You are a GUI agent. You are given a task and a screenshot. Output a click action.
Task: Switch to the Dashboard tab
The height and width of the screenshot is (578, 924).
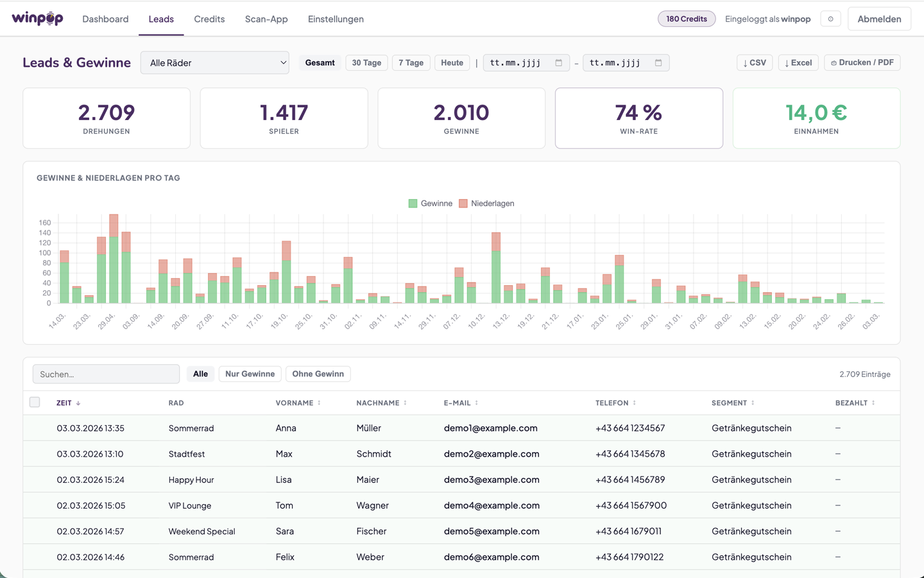pyautogui.click(x=105, y=19)
